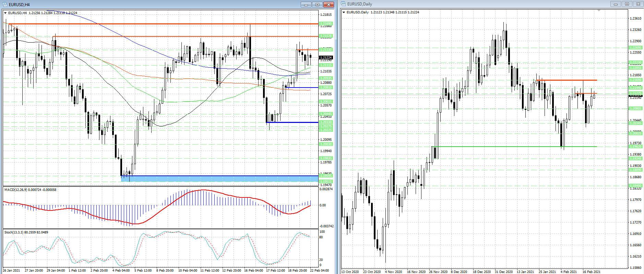This screenshot has width=644, height=274.
Task: Click the 1.23610 price on Daily scale
Action: tap(636, 19)
